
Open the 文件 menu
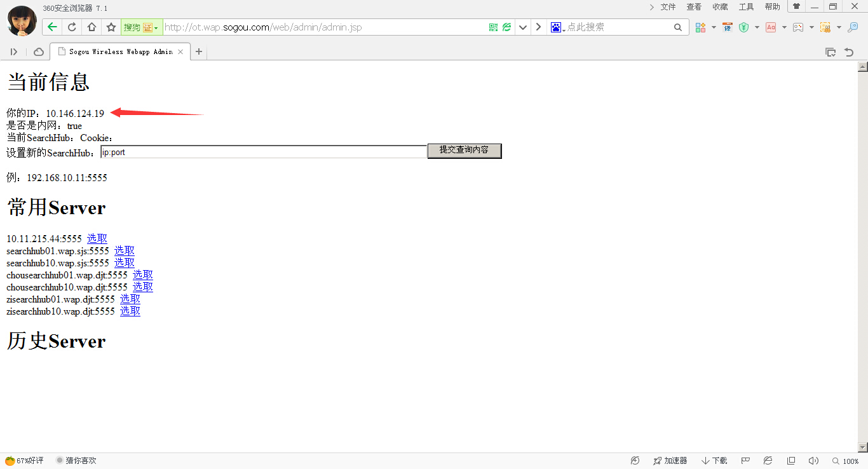(x=668, y=7)
